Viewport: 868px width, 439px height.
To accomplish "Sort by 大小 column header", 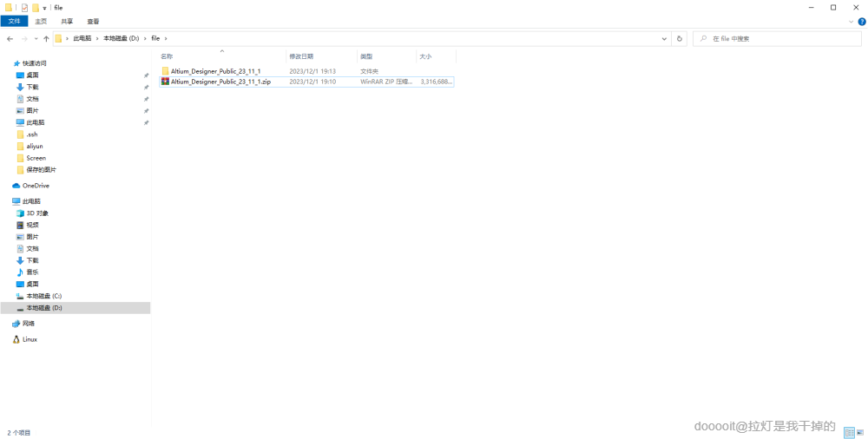I will tap(425, 56).
